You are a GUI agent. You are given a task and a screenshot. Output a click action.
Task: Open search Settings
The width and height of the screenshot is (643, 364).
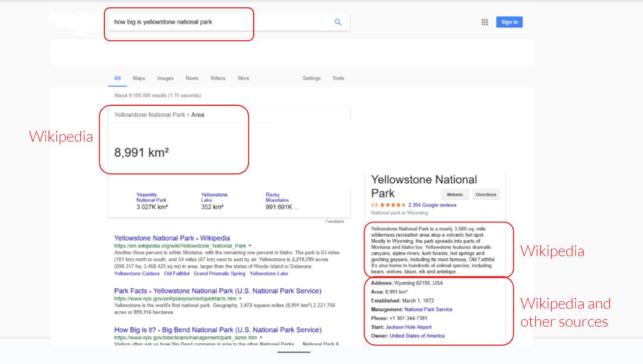click(312, 78)
